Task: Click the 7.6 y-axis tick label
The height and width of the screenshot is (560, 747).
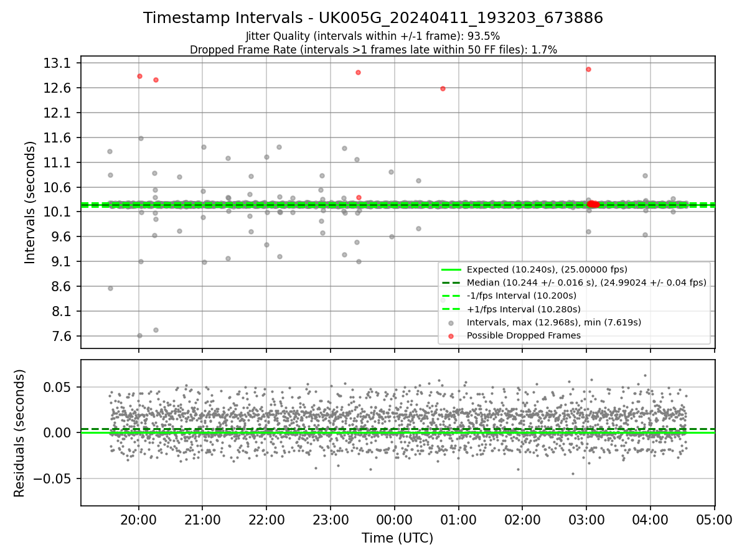Action: [61, 337]
